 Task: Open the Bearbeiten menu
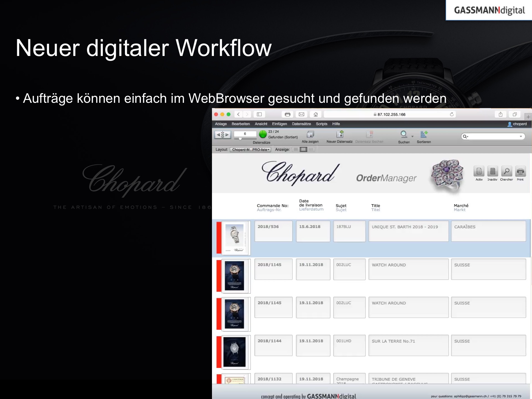tap(241, 124)
